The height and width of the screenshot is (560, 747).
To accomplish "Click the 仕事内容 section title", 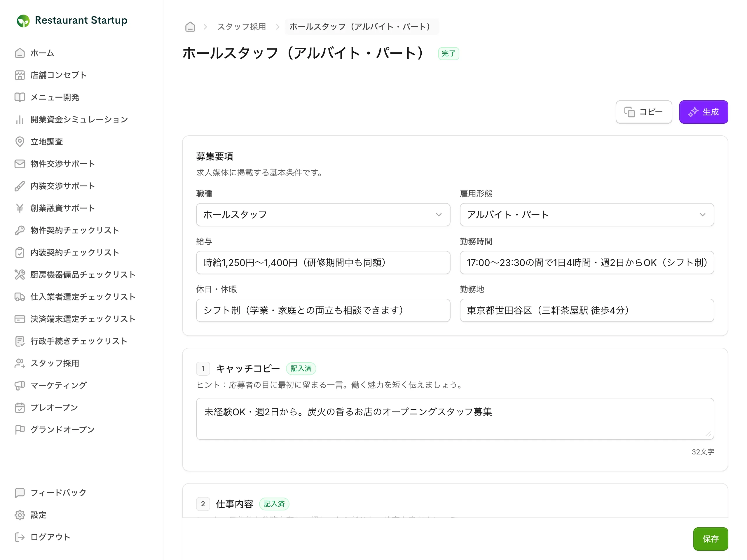I will click(x=234, y=504).
